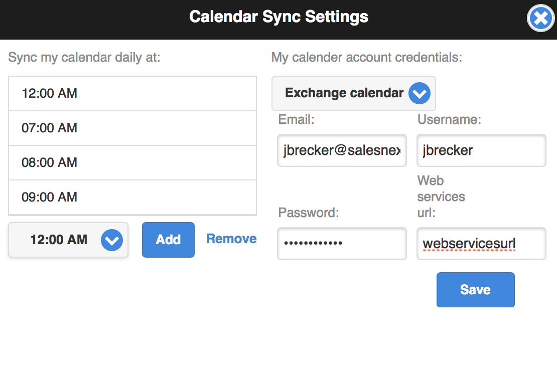The height and width of the screenshot is (392, 557).
Task: Save the calendar sync settings
Action: click(475, 290)
